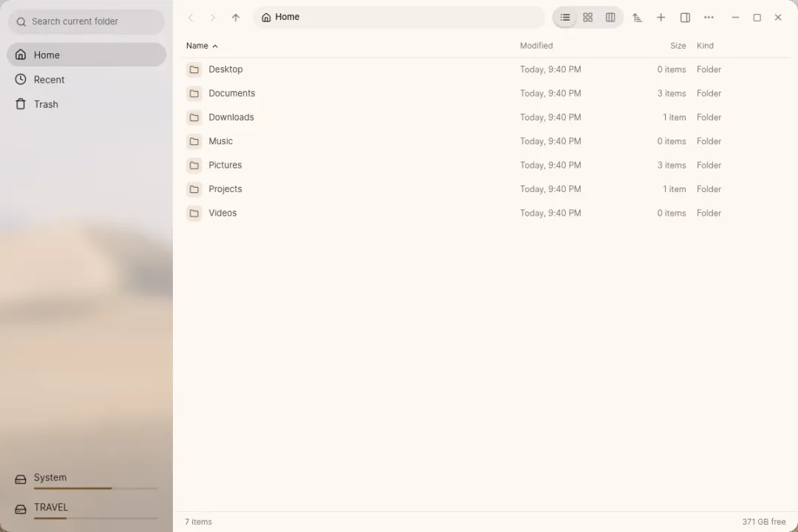Image resolution: width=798 pixels, height=532 pixels.
Task: Minimize the file manager window
Action: click(735, 18)
